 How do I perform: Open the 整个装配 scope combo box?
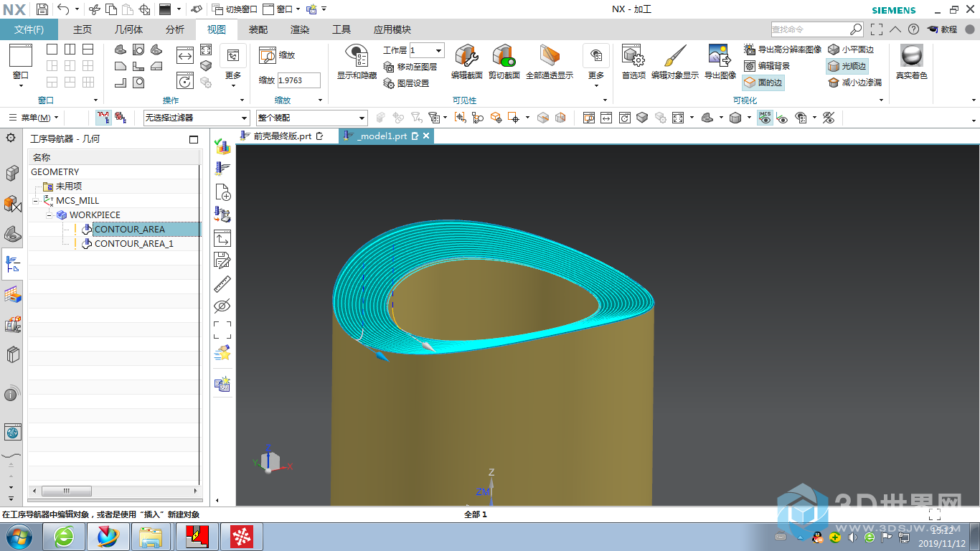tap(312, 118)
